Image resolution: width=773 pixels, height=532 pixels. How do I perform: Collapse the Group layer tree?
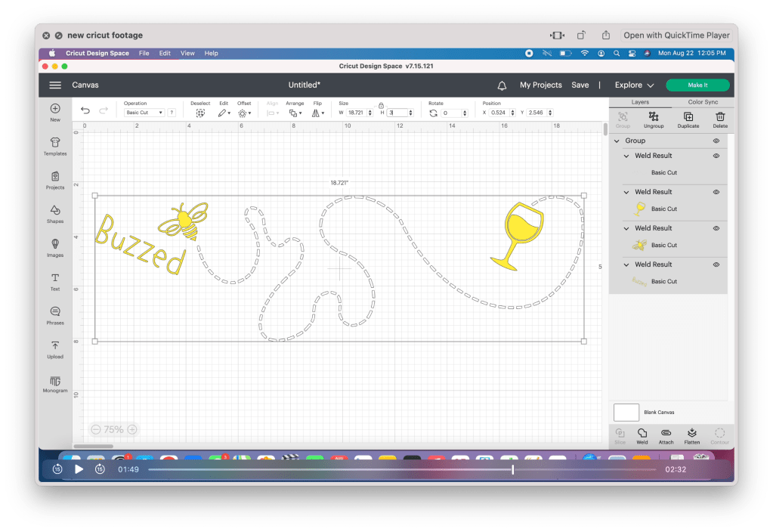coord(617,141)
